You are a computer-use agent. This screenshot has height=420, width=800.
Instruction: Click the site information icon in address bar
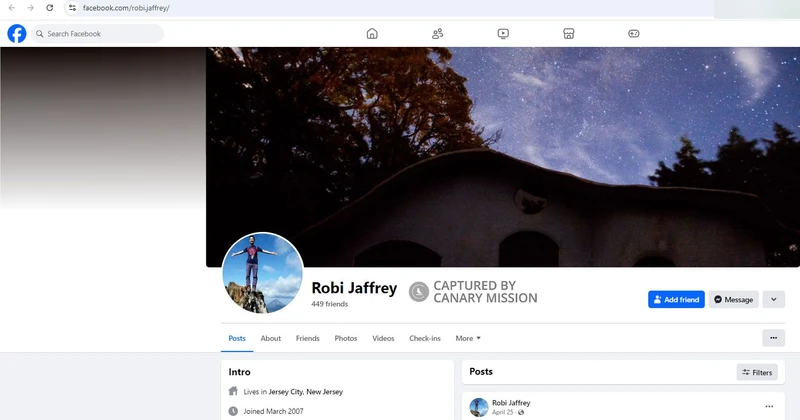pyautogui.click(x=72, y=8)
